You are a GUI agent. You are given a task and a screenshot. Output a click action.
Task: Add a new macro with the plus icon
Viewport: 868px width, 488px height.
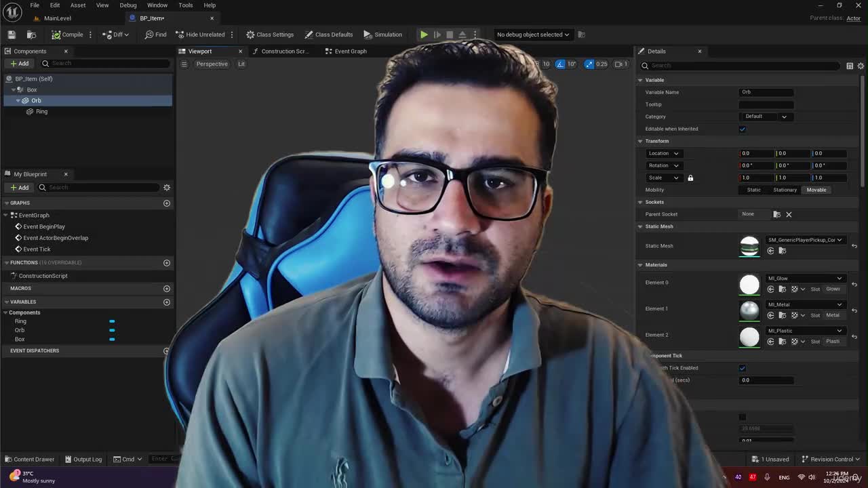point(167,288)
